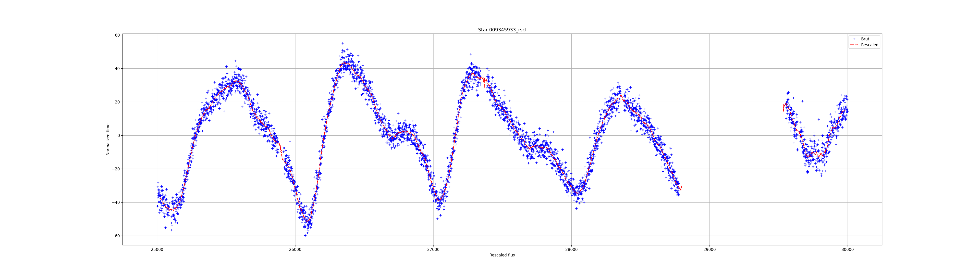
Task: Click the 26000 x-axis tick label
Action: tap(295, 250)
